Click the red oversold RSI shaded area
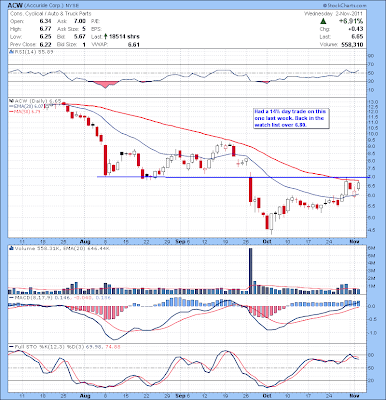This screenshot has width=386, height=400. click(105, 84)
